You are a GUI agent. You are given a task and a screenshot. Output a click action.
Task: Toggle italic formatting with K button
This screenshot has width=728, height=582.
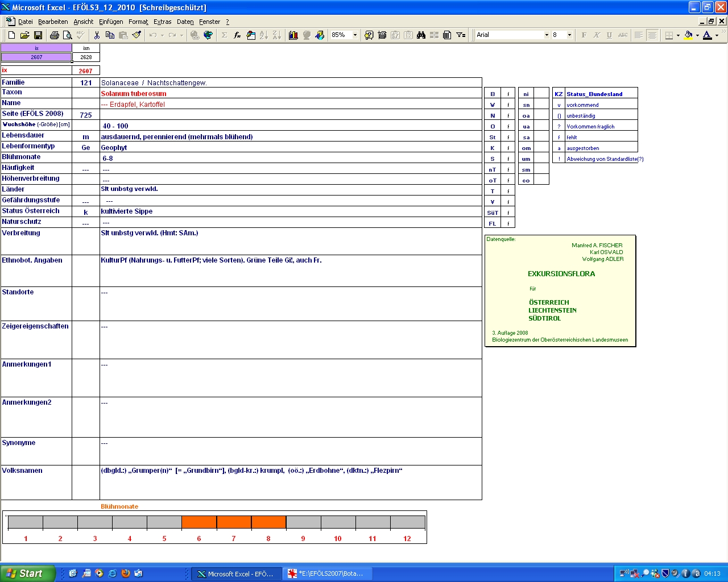597,35
